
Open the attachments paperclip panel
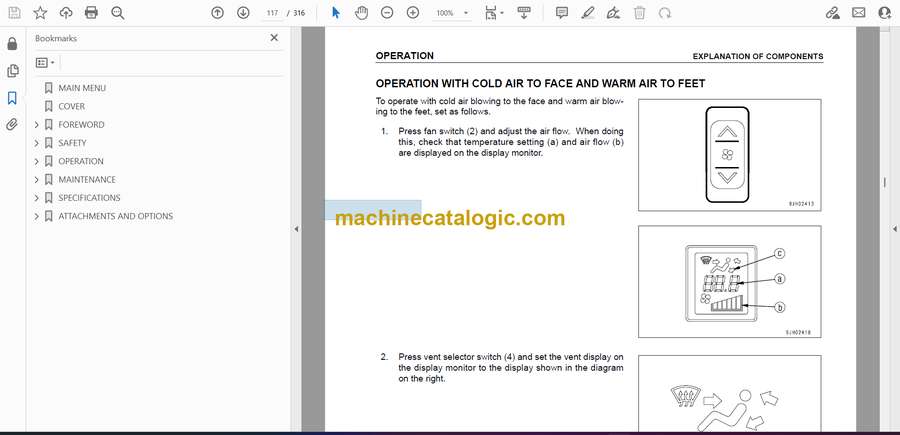12,125
